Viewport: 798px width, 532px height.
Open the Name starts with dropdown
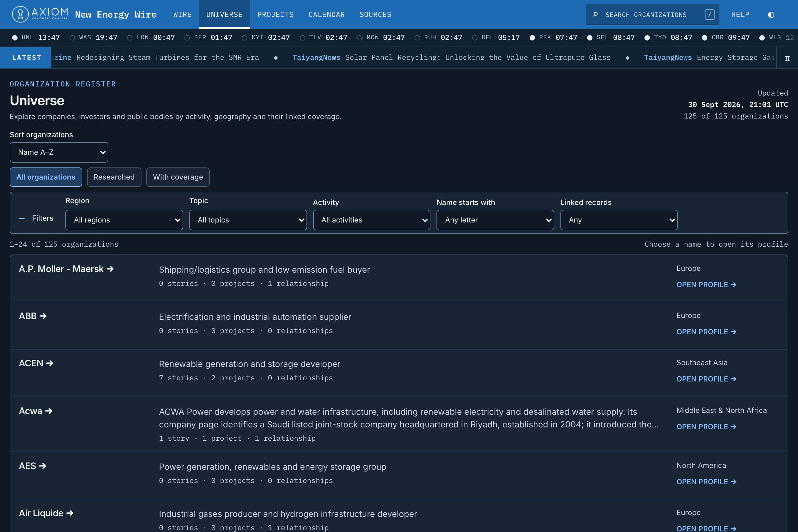pyautogui.click(x=495, y=220)
